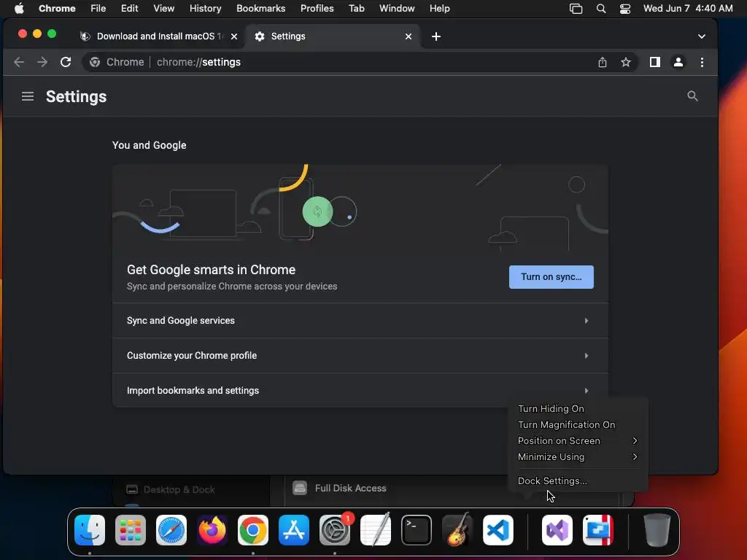Select Turn Magnification On

[x=578, y=425]
